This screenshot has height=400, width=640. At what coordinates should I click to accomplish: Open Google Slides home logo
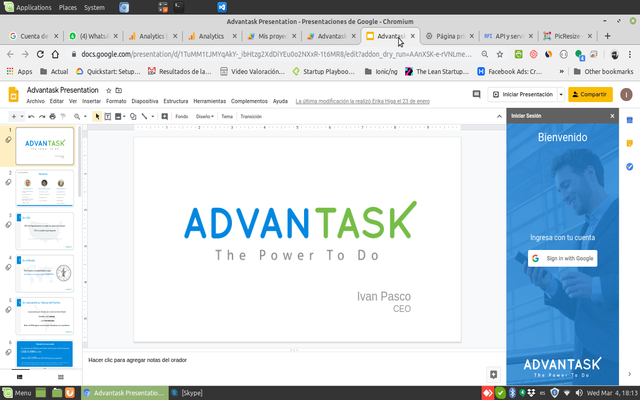point(13,94)
